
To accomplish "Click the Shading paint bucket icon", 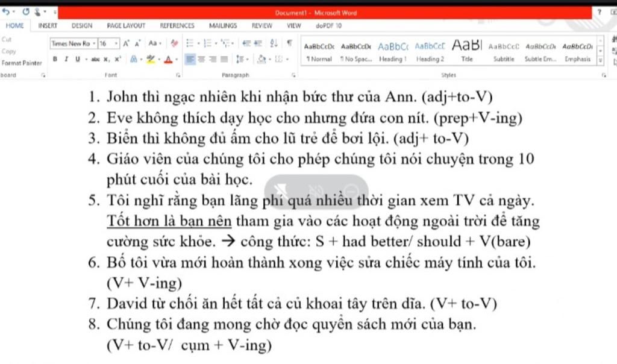I will tap(262, 60).
